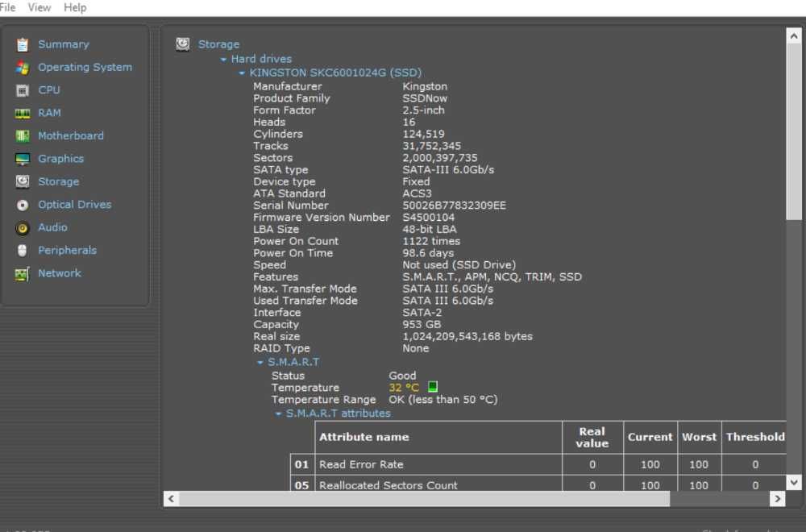Image resolution: width=806 pixels, height=532 pixels.
Task: Click the vertical scrollbar up arrow
Action: (794, 36)
